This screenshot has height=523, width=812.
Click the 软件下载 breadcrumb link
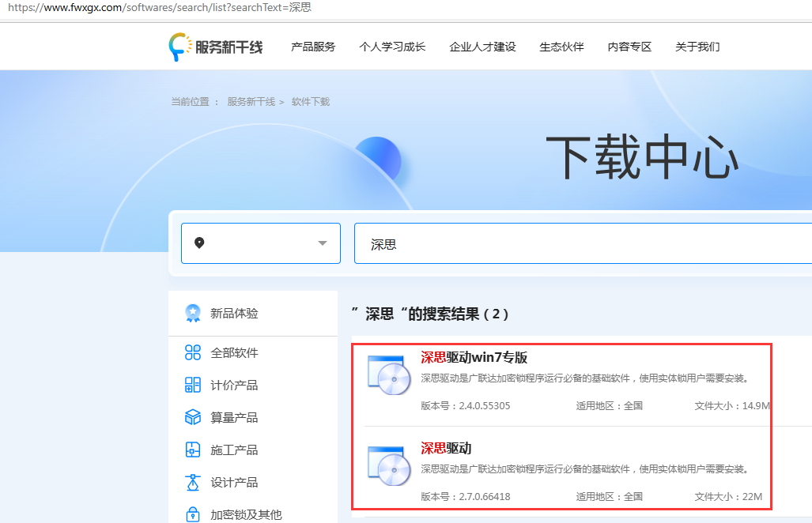click(x=310, y=102)
